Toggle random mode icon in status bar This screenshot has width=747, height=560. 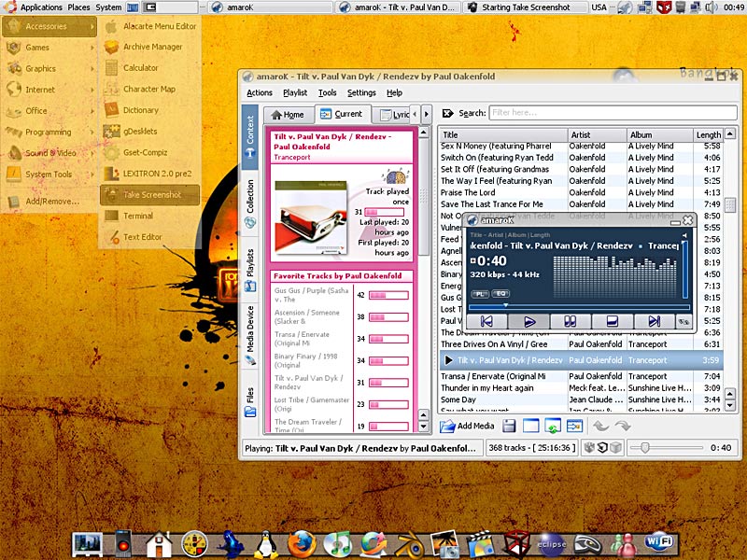(x=590, y=448)
